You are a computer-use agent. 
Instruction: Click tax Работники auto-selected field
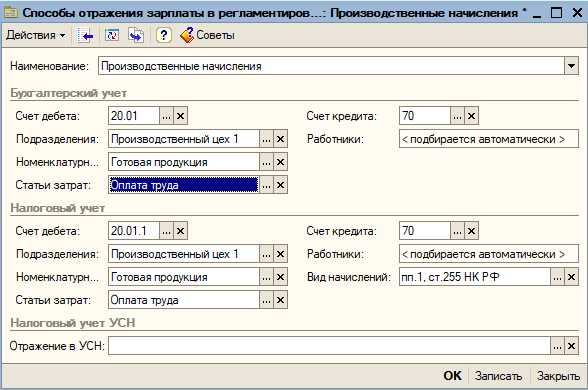(x=489, y=254)
